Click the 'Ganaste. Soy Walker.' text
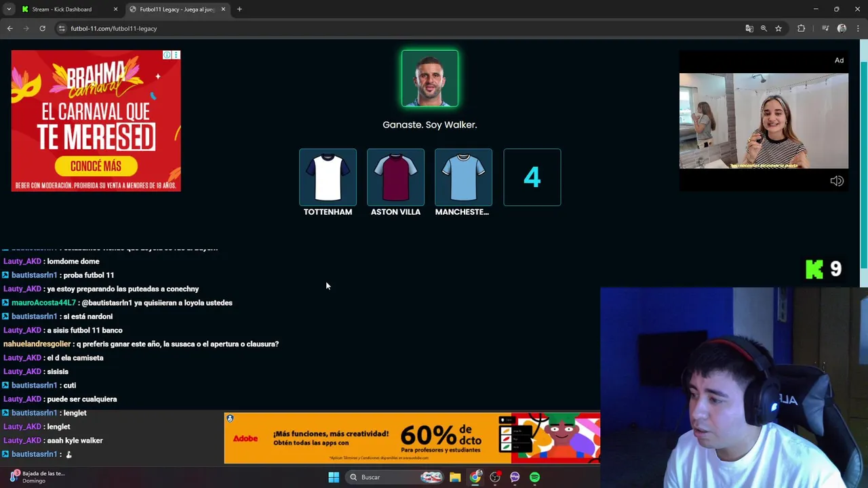 [430, 125]
